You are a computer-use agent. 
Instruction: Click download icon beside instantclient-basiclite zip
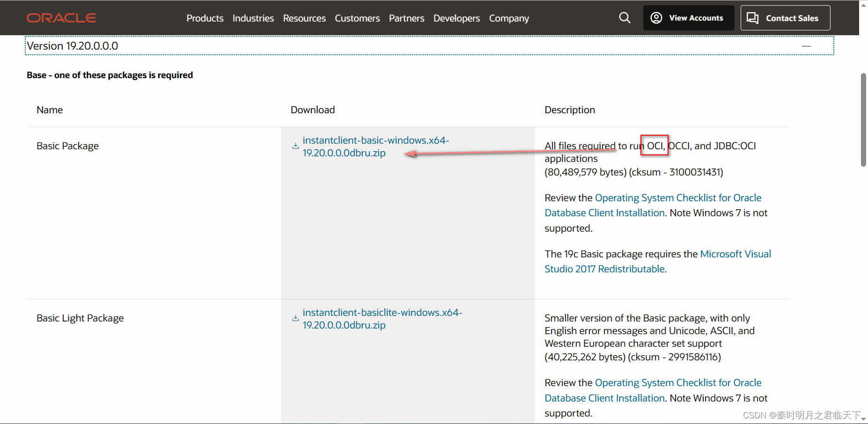pos(295,318)
